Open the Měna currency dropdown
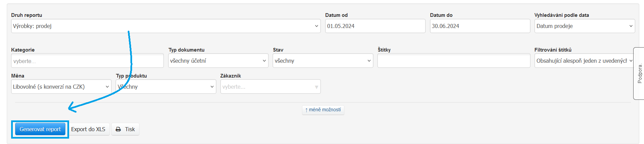644x144 pixels. point(61,87)
